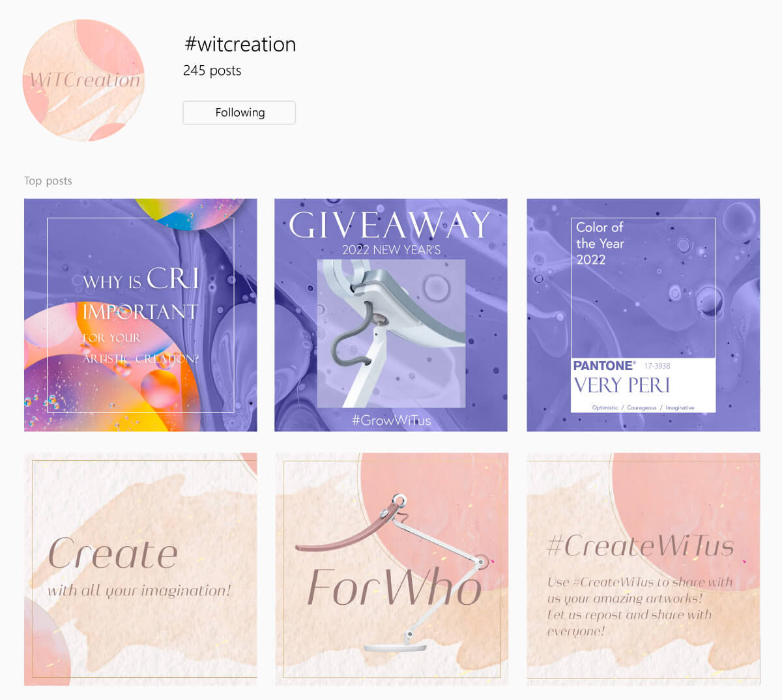Click the Color of the Year 2022 text
The image size is (782, 700).
tap(600, 243)
